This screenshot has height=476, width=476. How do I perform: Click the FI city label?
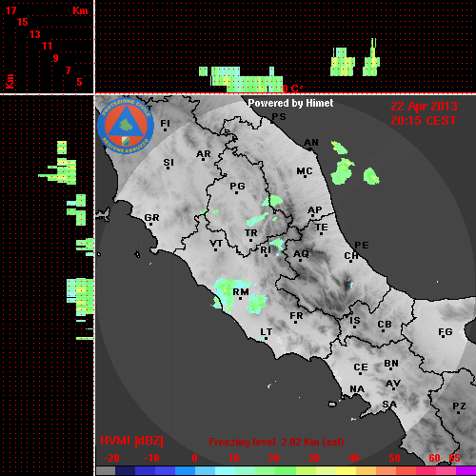click(165, 123)
